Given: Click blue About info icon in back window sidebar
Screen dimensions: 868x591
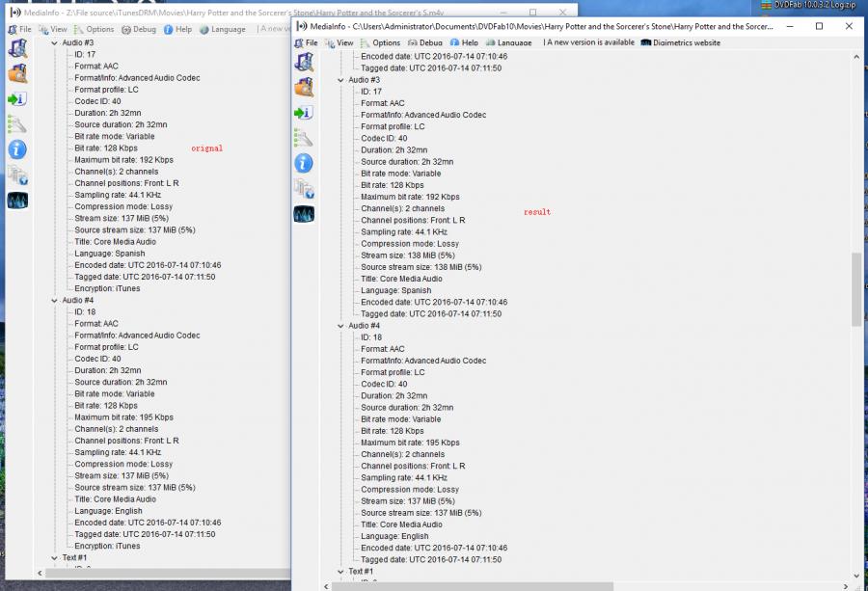Looking at the screenshot, I should 17,149.
